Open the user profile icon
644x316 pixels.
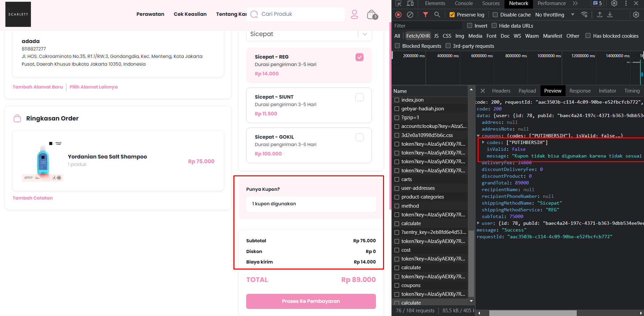coord(354,14)
